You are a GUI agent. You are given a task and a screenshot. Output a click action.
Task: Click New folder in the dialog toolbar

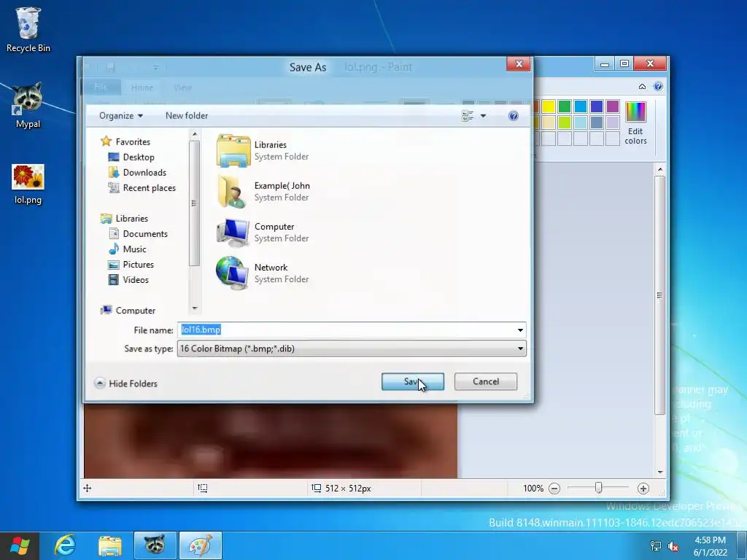tap(187, 116)
